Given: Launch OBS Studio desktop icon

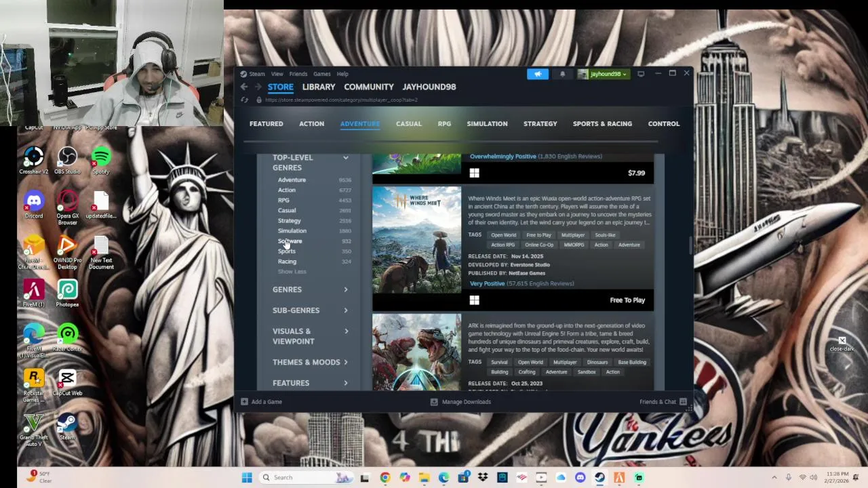Looking at the screenshot, I should 67,161.
